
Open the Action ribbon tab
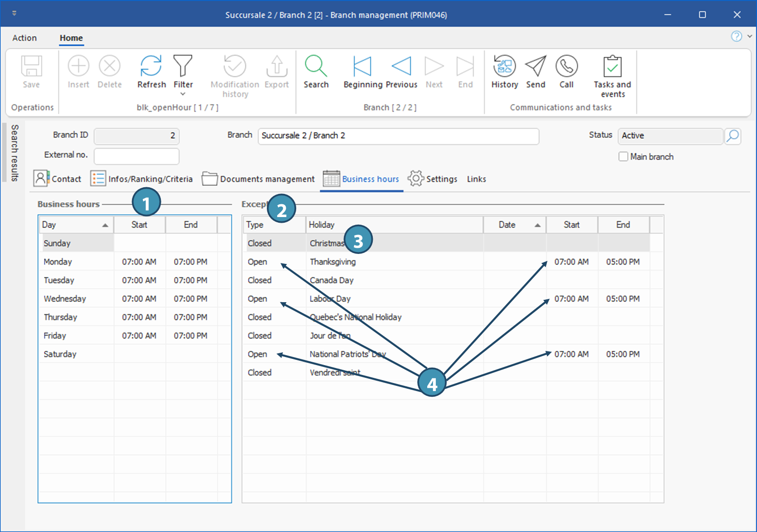(25, 38)
